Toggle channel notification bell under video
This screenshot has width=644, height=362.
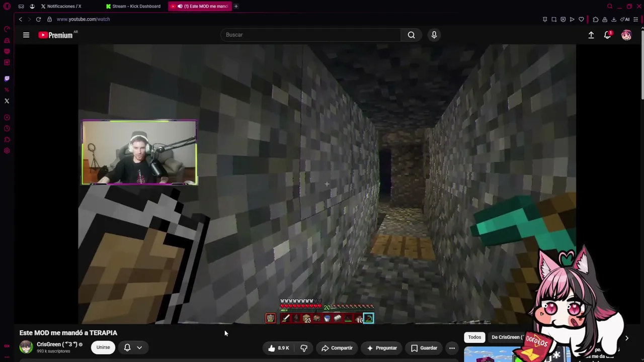(127, 347)
